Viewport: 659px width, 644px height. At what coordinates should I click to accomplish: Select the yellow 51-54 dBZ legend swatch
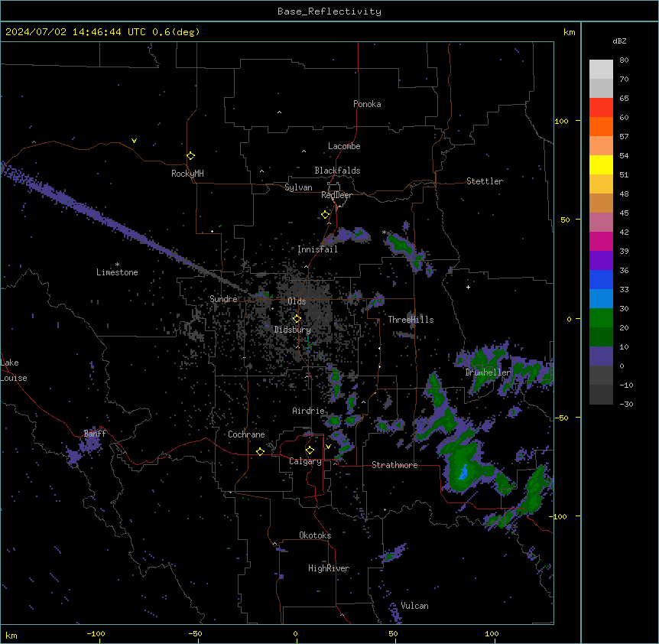coord(601,164)
